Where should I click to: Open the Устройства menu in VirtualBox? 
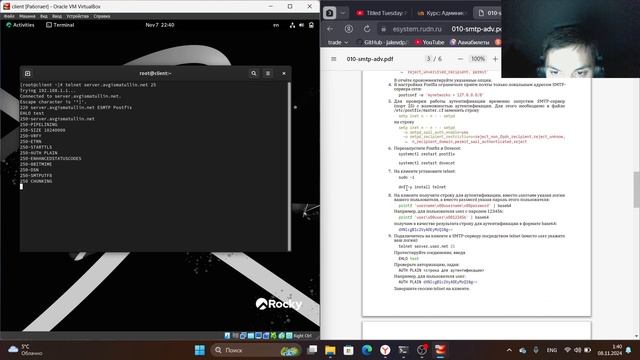(x=78, y=16)
